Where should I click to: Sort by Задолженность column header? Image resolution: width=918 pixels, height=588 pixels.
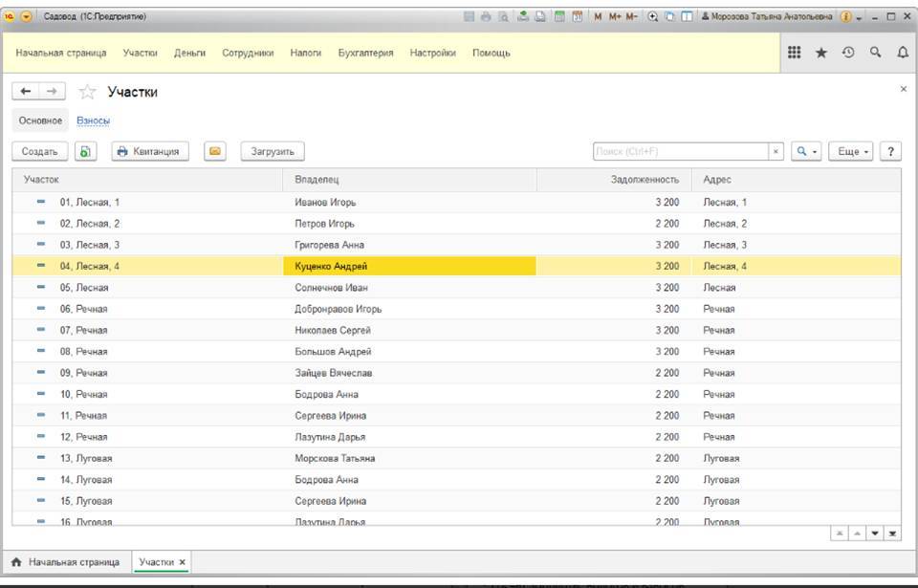tap(614, 179)
